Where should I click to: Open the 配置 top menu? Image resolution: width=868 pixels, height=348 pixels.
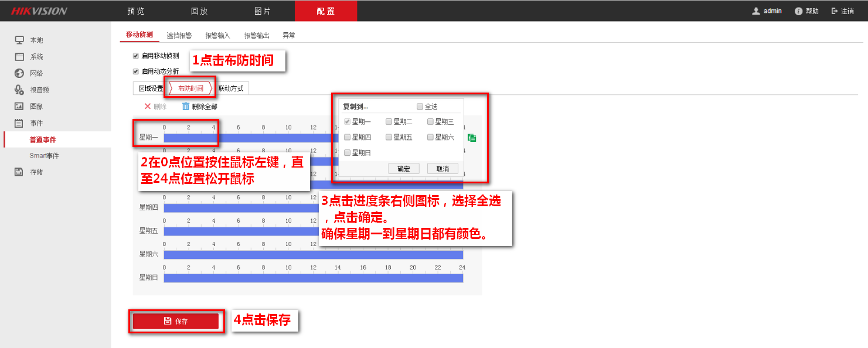coord(326,11)
